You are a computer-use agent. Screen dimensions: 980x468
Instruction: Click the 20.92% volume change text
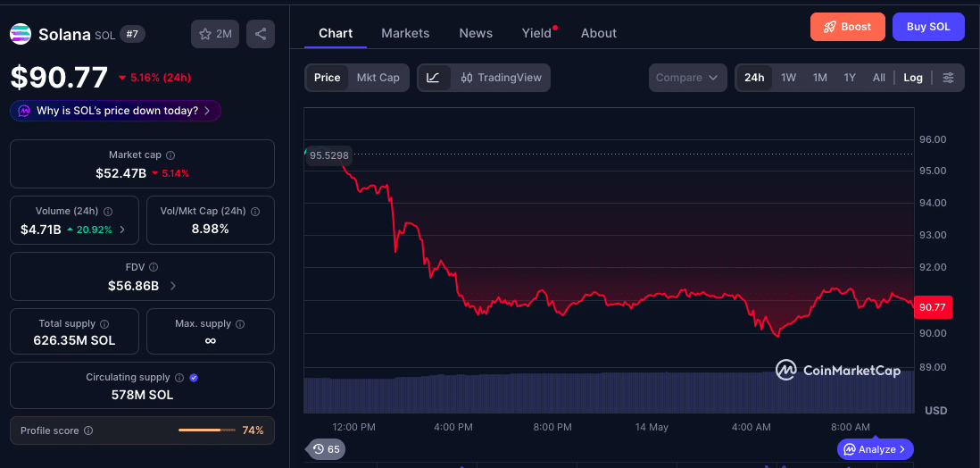tap(95, 230)
